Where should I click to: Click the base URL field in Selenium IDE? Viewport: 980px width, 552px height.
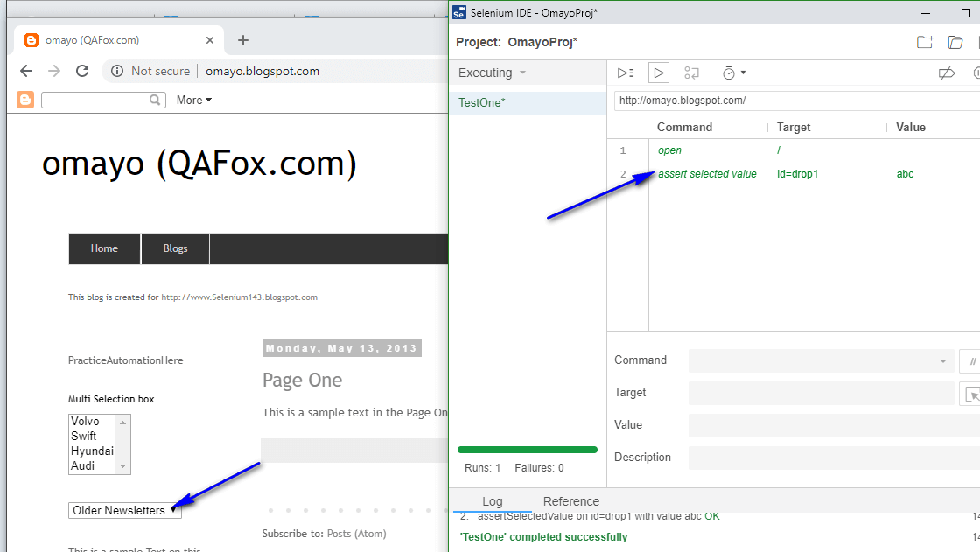(797, 101)
